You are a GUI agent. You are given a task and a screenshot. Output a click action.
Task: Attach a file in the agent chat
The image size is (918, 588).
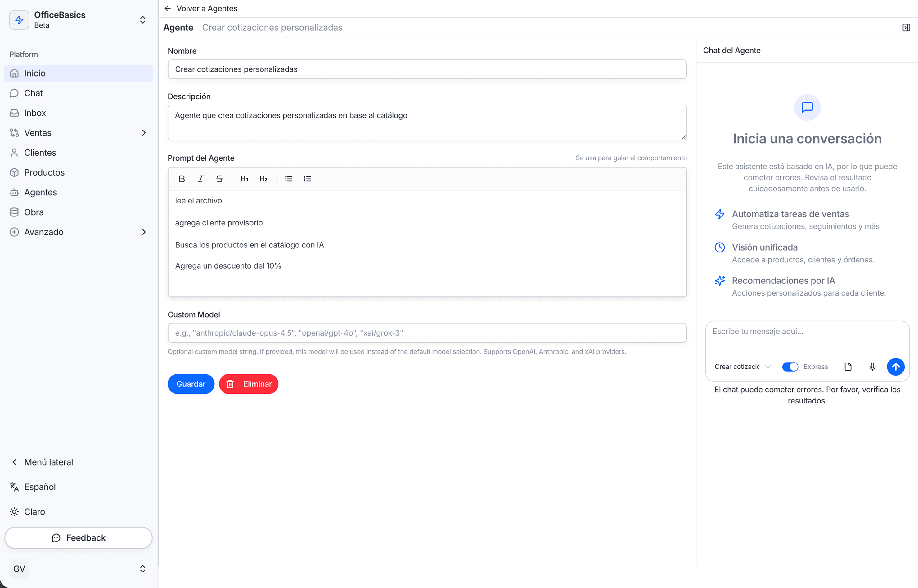click(x=848, y=367)
